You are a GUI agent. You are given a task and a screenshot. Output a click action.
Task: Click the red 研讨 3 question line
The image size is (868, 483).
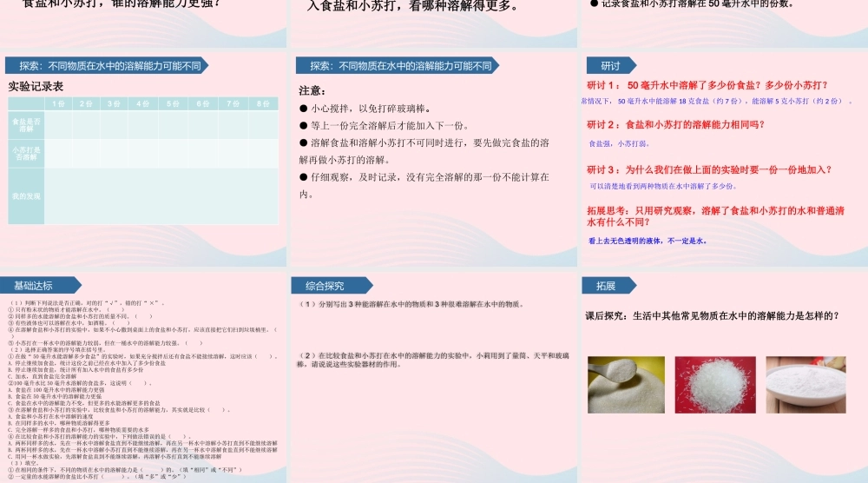[x=709, y=169]
